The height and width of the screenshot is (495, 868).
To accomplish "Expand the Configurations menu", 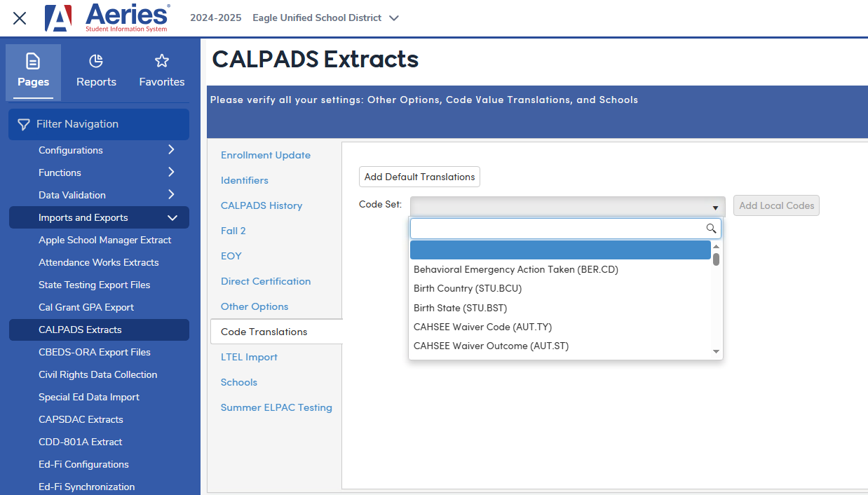I will click(x=99, y=150).
